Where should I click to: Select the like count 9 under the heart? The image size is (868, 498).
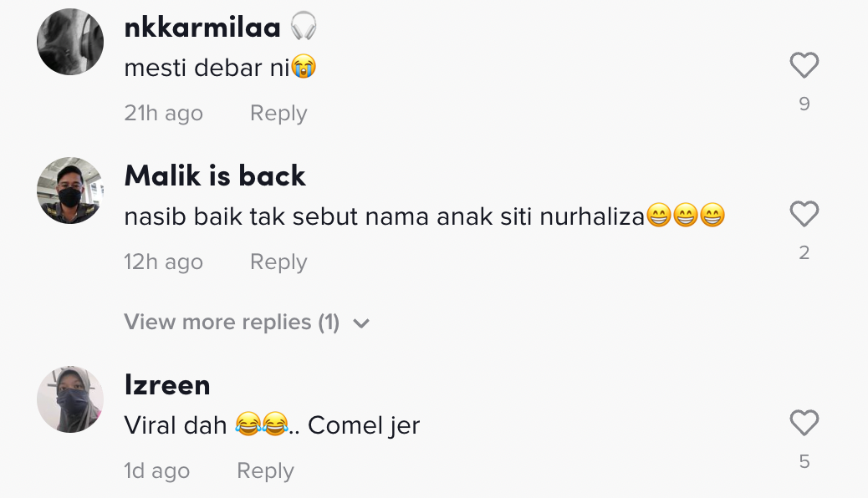click(x=804, y=104)
